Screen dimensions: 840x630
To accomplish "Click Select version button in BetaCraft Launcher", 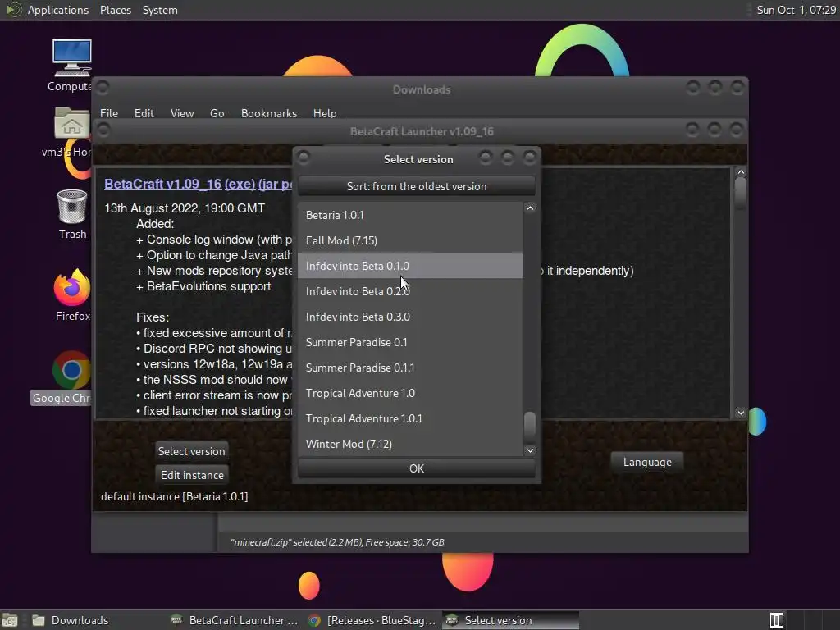I will (191, 451).
